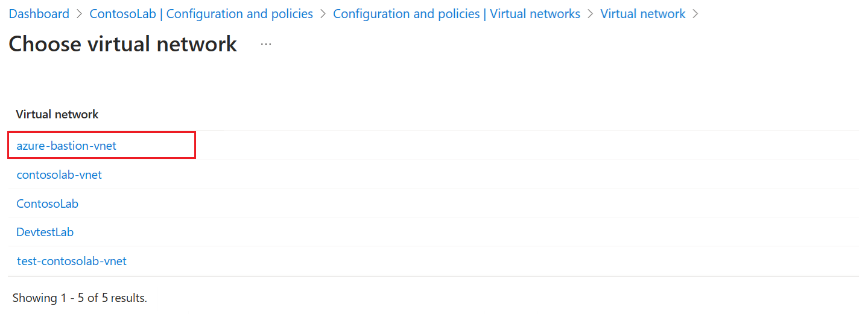
Task: Open ContosoLab | Configuration and policies breadcrumb
Action: (201, 13)
